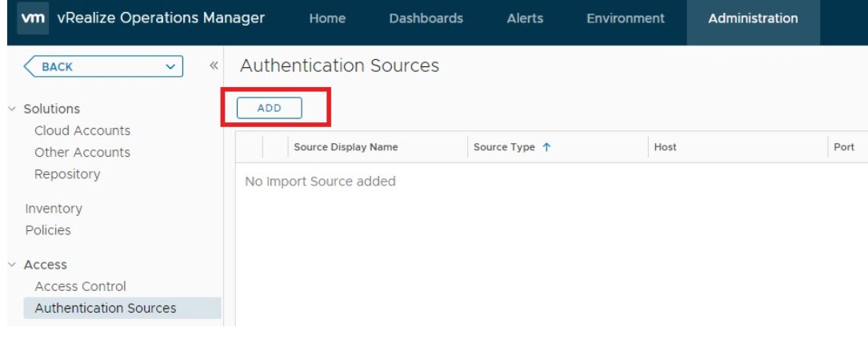Go to Inventory in sidebar
Screen dimensions: 868x347
pos(54,209)
